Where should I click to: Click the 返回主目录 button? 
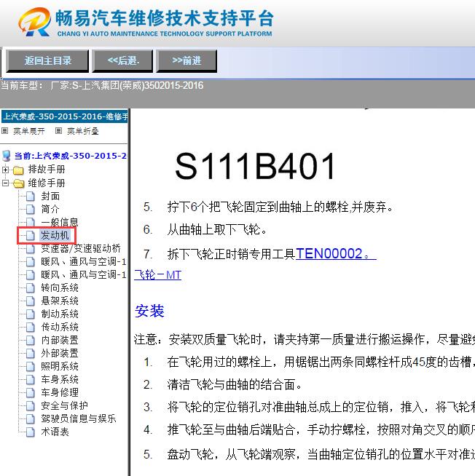(x=47, y=60)
